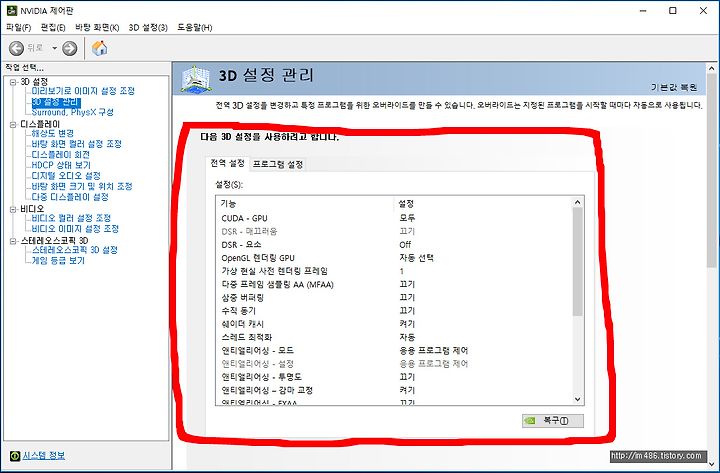Click settings list scroll up arrow

578,202
